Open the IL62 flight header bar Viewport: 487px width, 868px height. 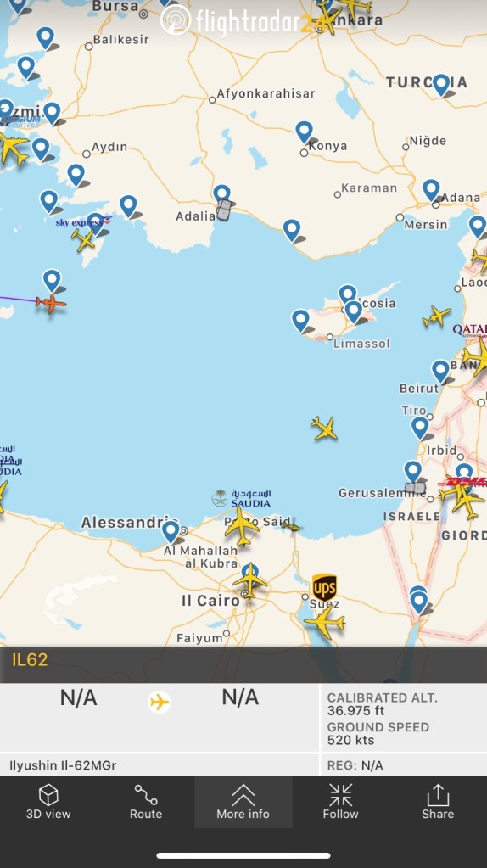[x=243, y=660]
